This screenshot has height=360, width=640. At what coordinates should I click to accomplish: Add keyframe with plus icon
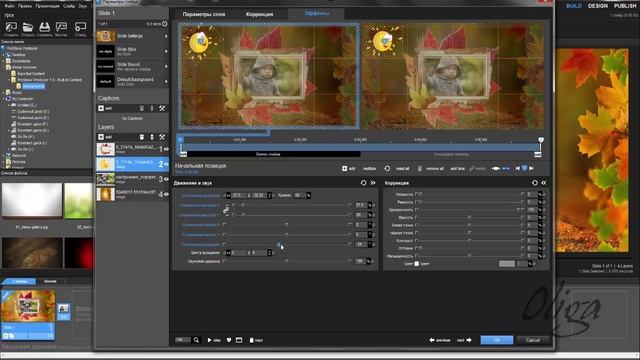(x=344, y=168)
